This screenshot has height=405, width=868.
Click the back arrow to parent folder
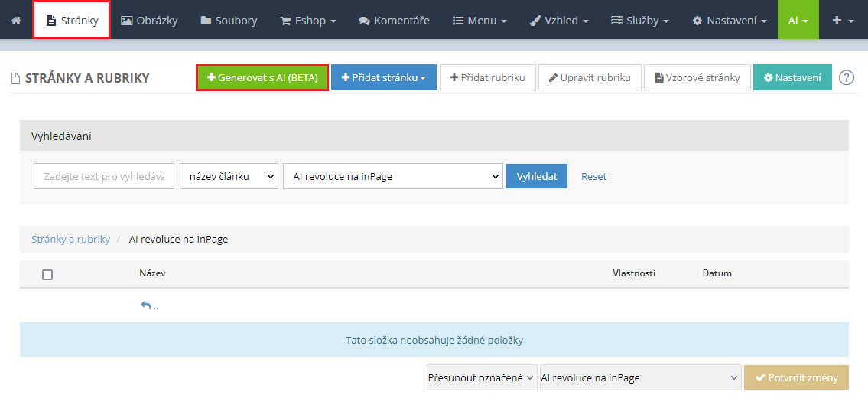pyautogui.click(x=148, y=305)
